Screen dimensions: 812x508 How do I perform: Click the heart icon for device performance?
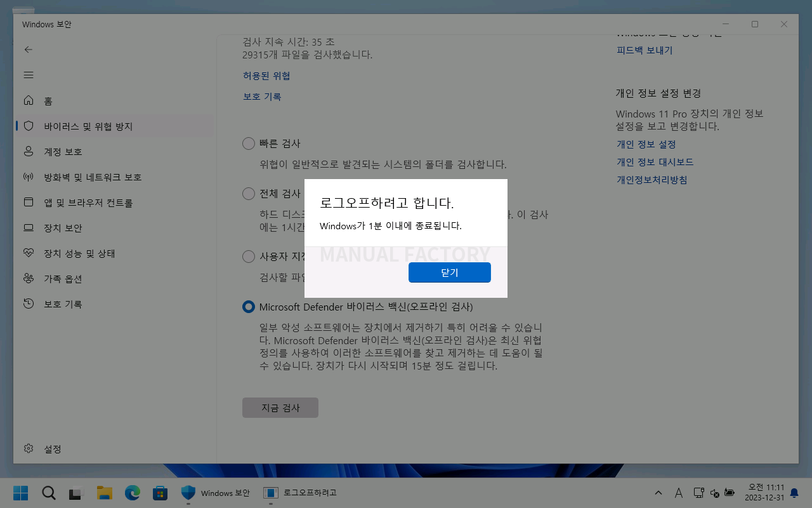coord(28,253)
